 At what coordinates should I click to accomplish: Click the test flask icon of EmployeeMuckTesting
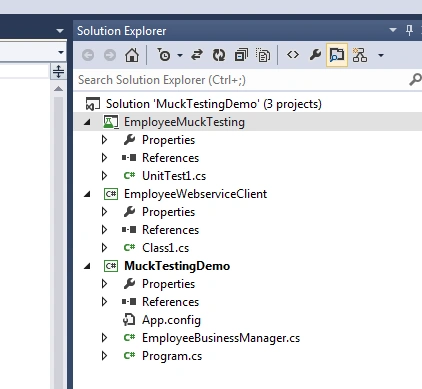click(x=111, y=122)
